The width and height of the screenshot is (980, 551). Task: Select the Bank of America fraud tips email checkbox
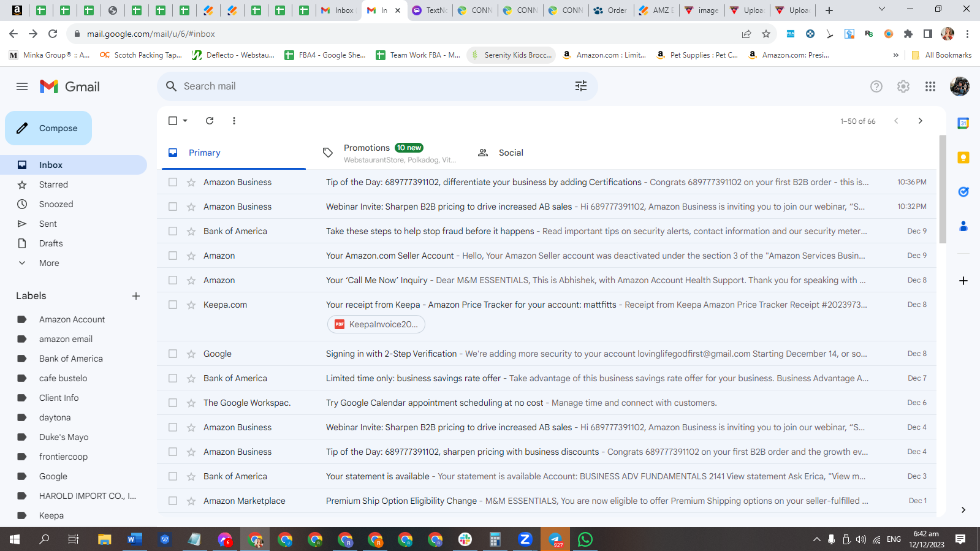pyautogui.click(x=173, y=231)
